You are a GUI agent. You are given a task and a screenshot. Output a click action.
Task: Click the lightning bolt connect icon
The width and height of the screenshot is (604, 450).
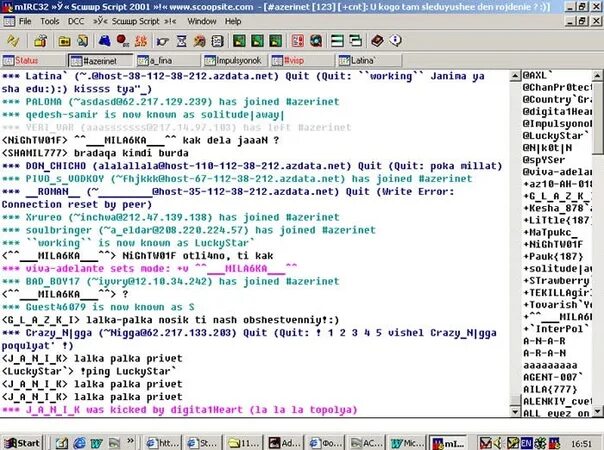(13, 40)
